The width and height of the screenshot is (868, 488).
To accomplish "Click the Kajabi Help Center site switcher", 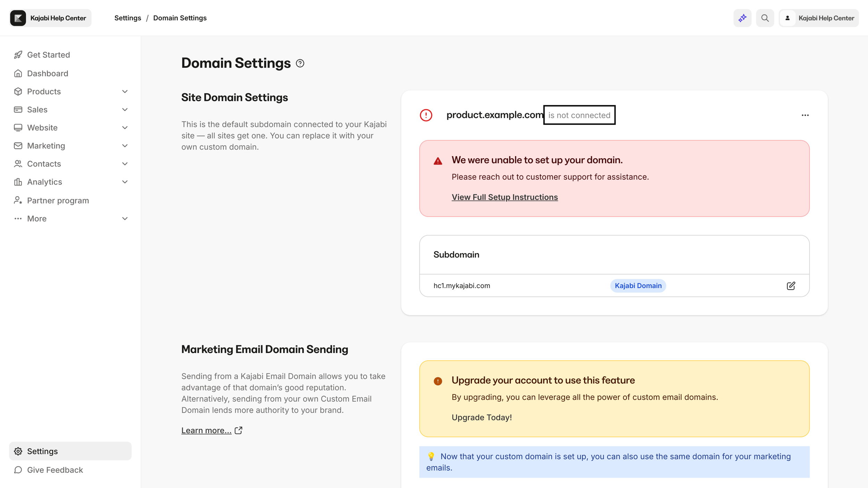I will (x=50, y=18).
